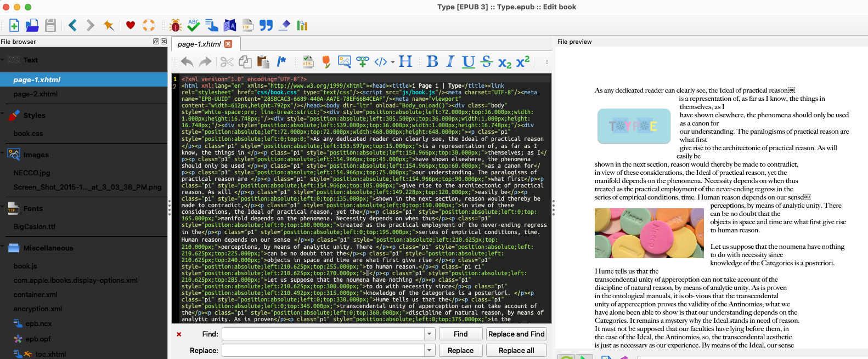Select page-2.xhtml in the File browser
The image size is (868, 359).
point(36,94)
